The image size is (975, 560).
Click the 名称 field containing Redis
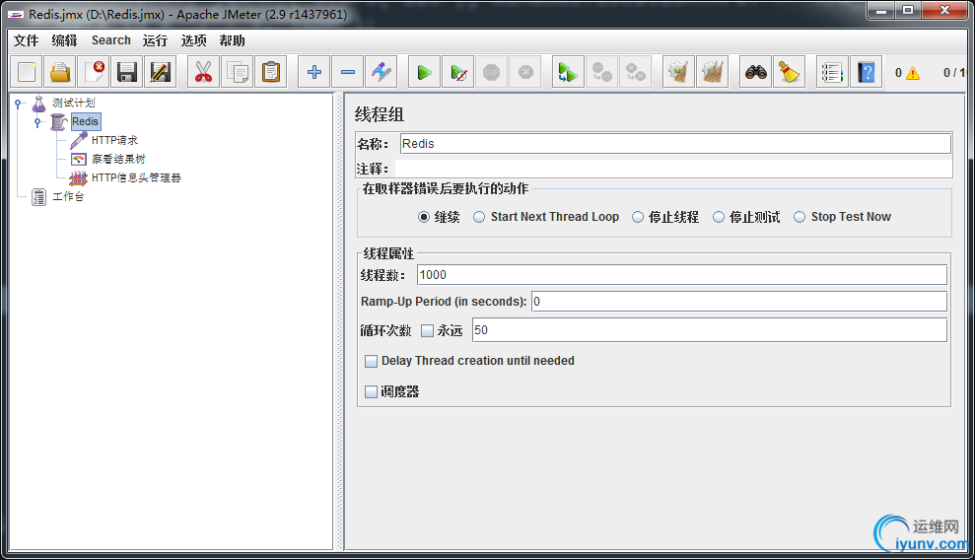[675, 144]
